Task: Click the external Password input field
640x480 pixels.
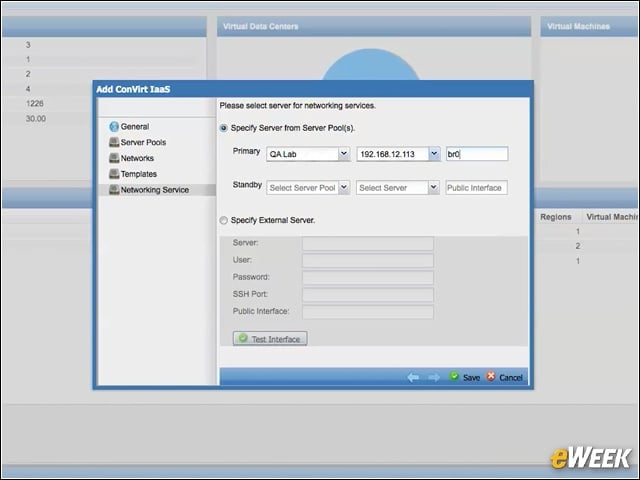Action: tap(368, 278)
